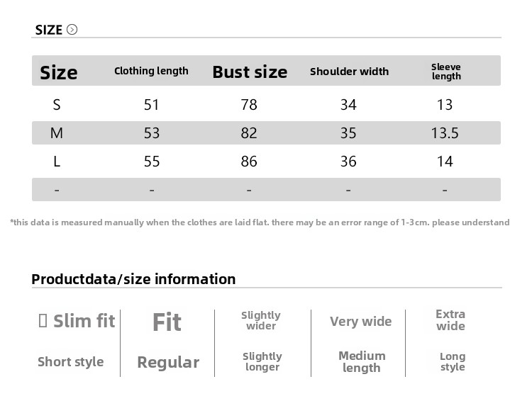Click the Size column header
The height and width of the screenshot is (401, 532).
[x=58, y=72]
